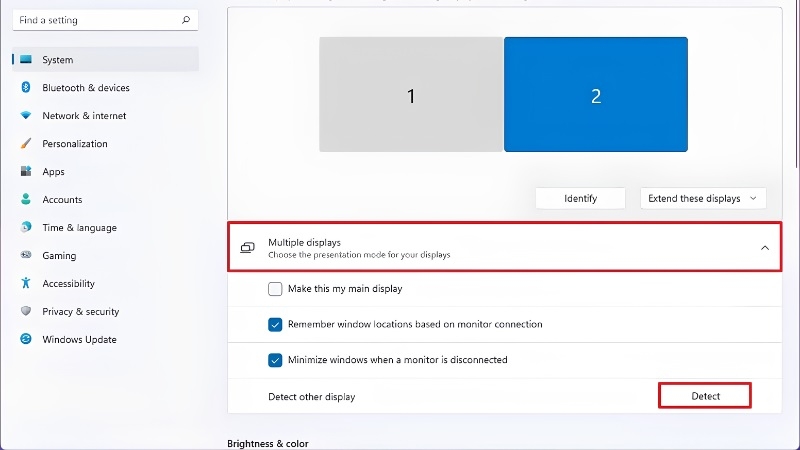
Task: Click the Bluetooth icon in sidebar
Action: (x=26, y=87)
